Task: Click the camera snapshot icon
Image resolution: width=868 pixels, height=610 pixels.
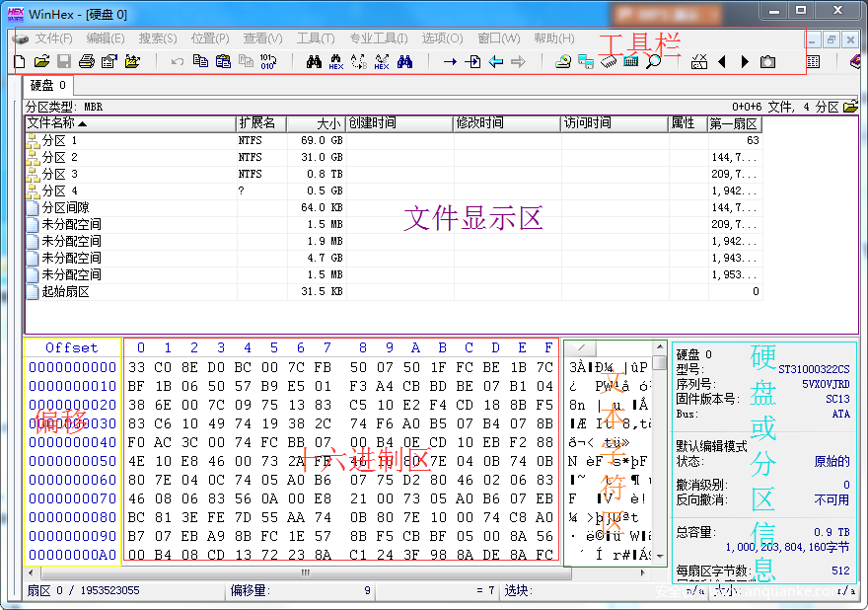Action: [767, 61]
